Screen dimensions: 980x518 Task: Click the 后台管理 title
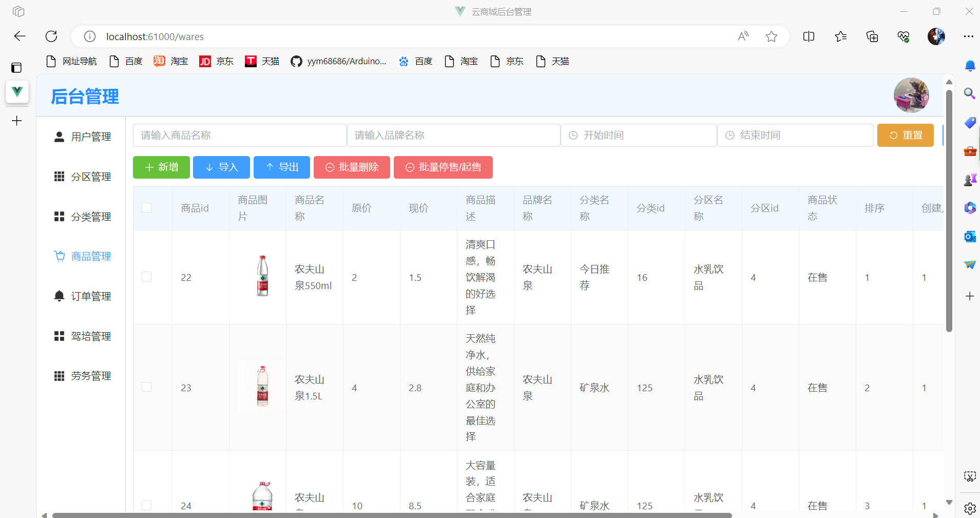click(x=85, y=97)
